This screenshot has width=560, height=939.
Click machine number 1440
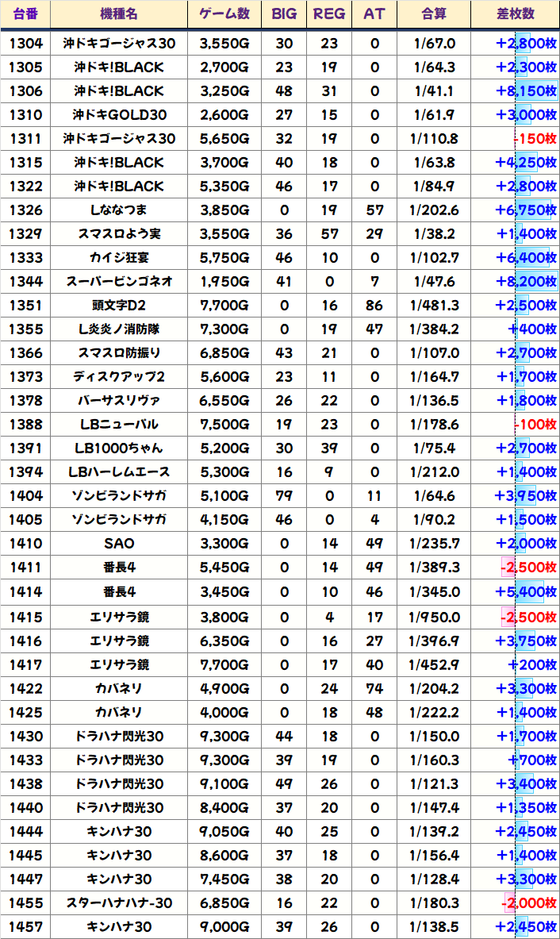pyautogui.click(x=25, y=808)
